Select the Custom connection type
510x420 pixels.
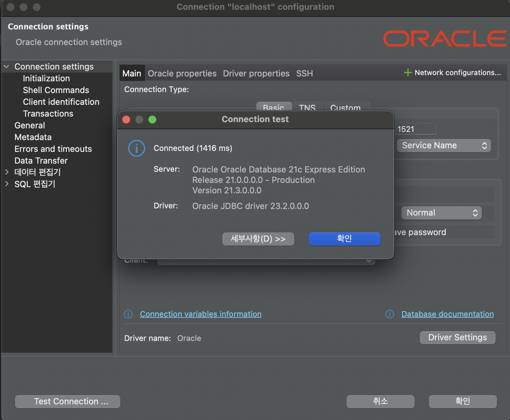click(345, 107)
